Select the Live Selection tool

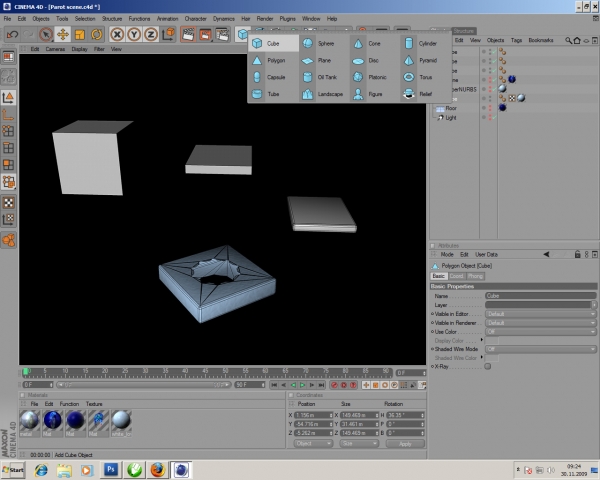click(x=46, y=34)
